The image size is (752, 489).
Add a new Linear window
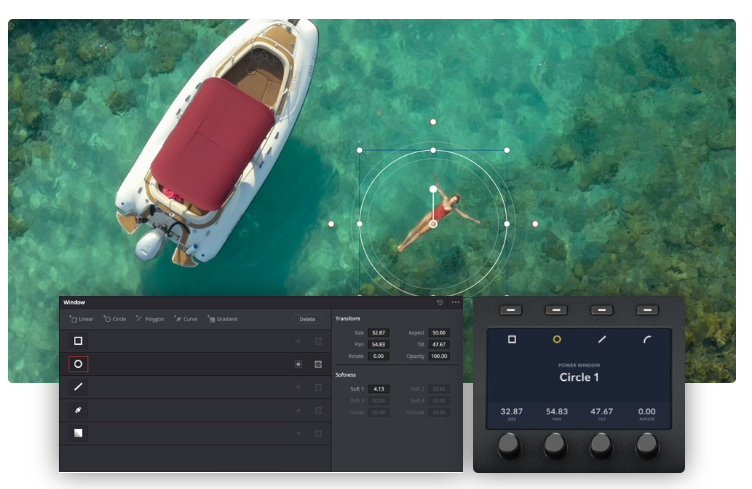pyautogui.click(x=81, y=319)
